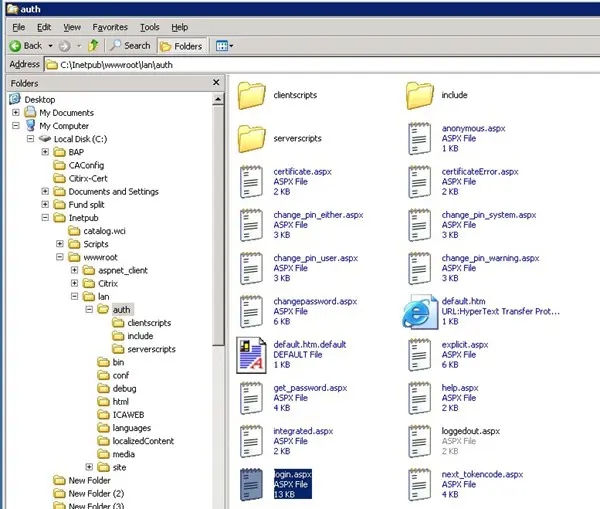Click the Back navigation button
The height and width of the screenshot is (509, 600).
tap(26, 45)
